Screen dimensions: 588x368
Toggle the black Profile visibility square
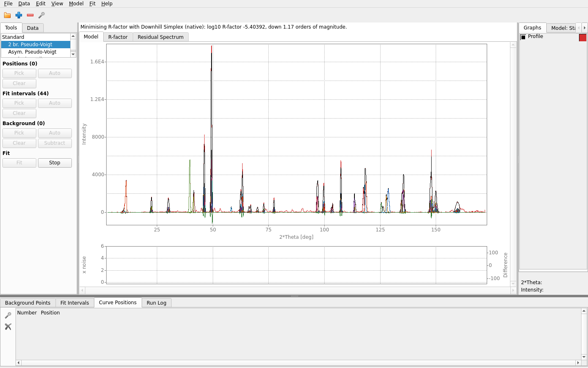pyautogui.click(x=523, y=37)
